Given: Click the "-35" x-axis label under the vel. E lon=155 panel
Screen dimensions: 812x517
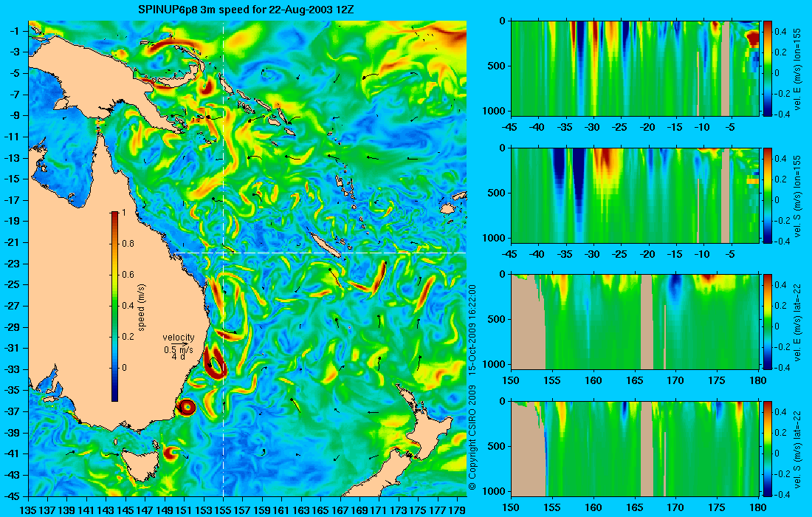Looking at the screenshot, I should [x=565, y=128].
